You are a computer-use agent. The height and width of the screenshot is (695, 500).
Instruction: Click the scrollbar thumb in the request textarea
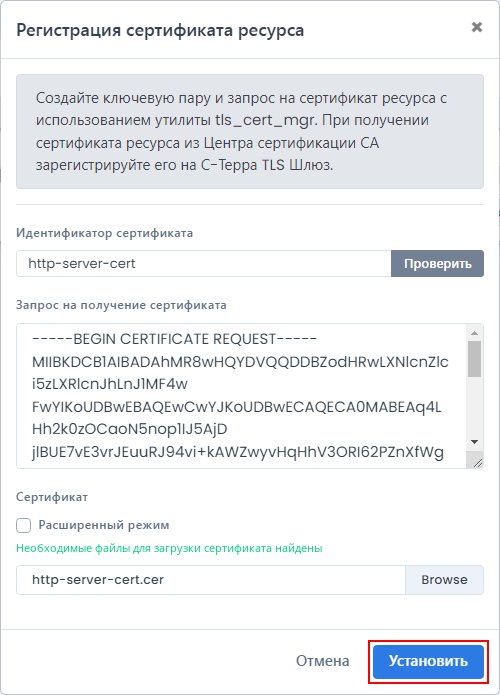(474, 359)
